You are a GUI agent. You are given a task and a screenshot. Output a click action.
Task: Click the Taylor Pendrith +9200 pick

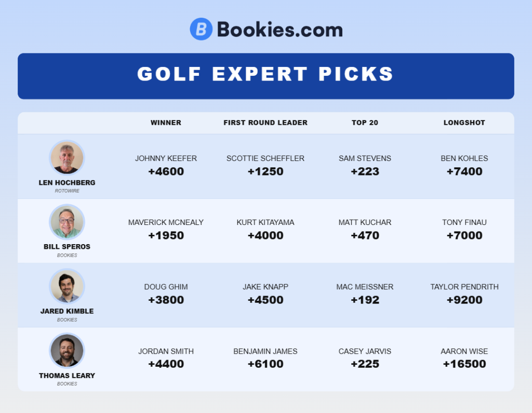pos(464,294)
